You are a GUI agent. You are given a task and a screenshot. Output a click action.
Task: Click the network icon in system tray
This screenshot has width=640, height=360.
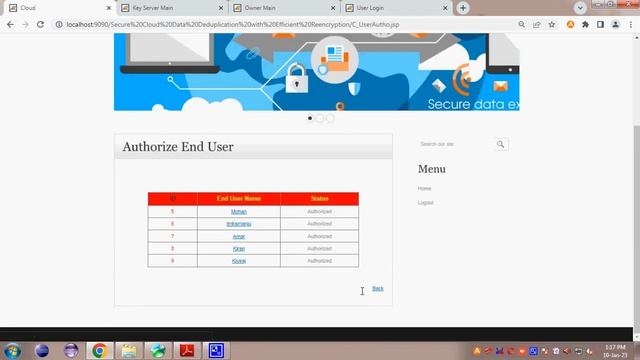pyautogui.click(x=578, y=351)
